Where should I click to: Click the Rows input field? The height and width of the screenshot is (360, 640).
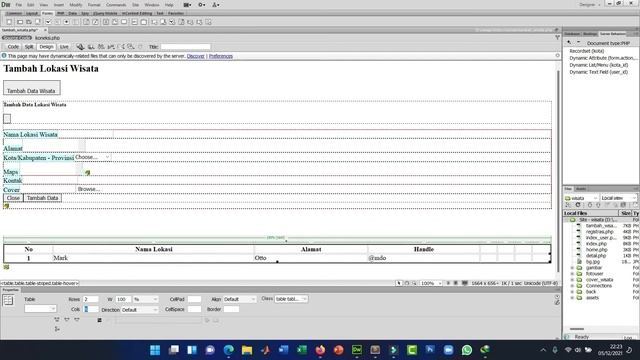click(x=90, y=299)
